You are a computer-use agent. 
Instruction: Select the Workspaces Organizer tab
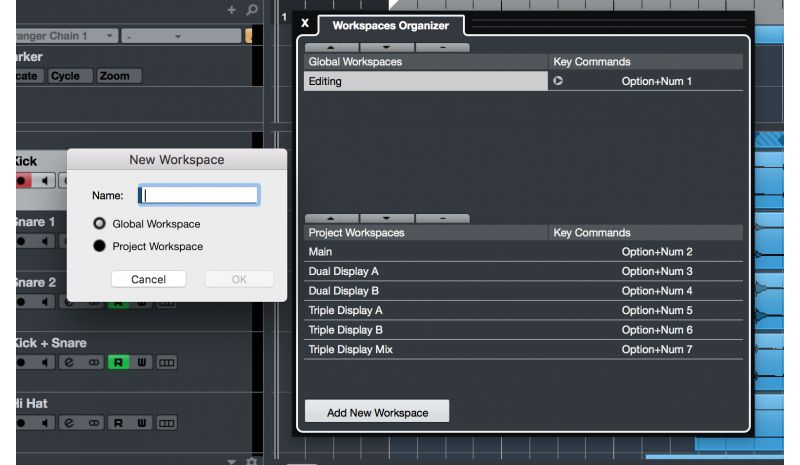[391, 26]
